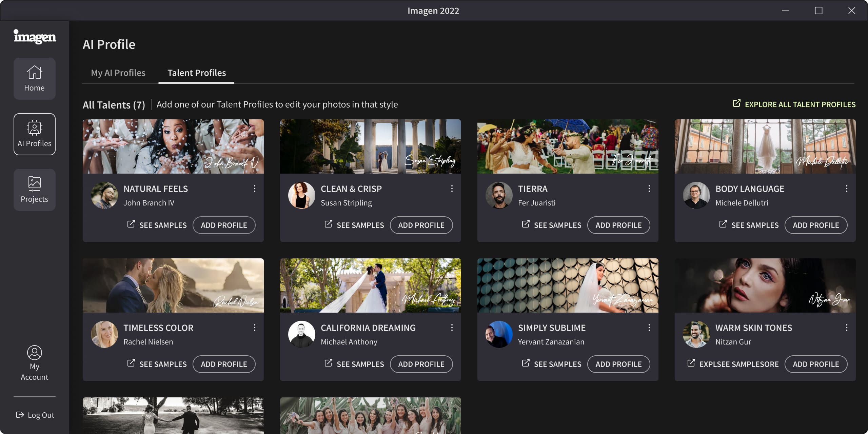Viewport: 868px width, 434px height.
Task: Click Susan Stripling's avatar photo
Action: click(x=301, y=195)
